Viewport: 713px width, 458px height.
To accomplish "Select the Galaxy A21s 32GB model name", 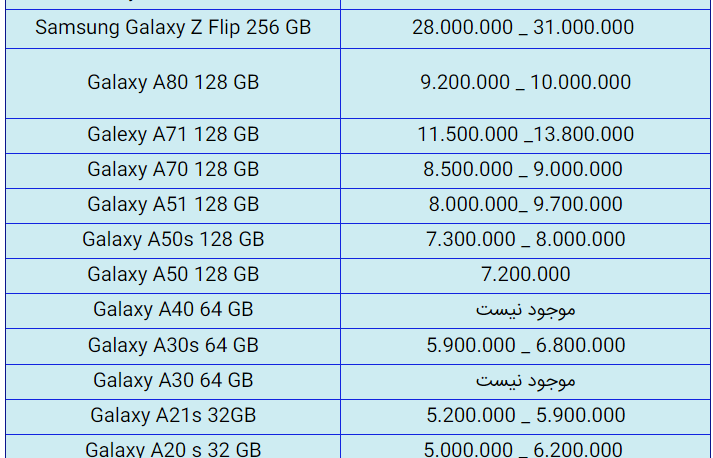I will pos(173,416).
